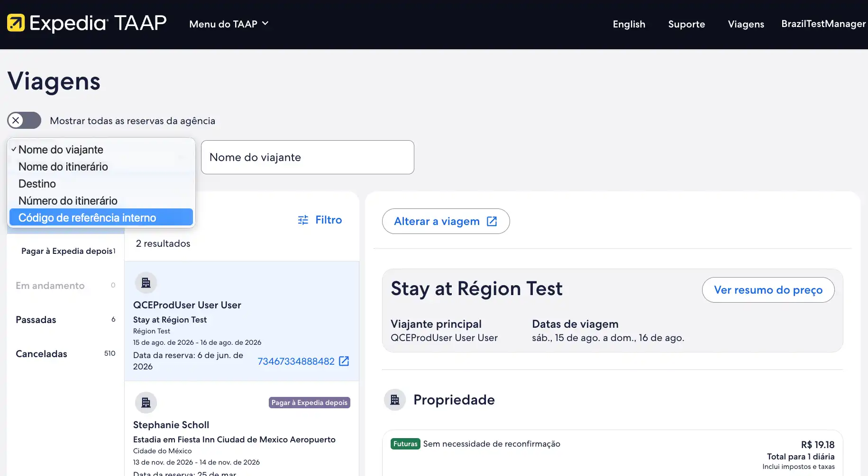Click Sem necessidade de reconfirmação text
This screenshot has width=868, height=476.
[x=492, y=444]
